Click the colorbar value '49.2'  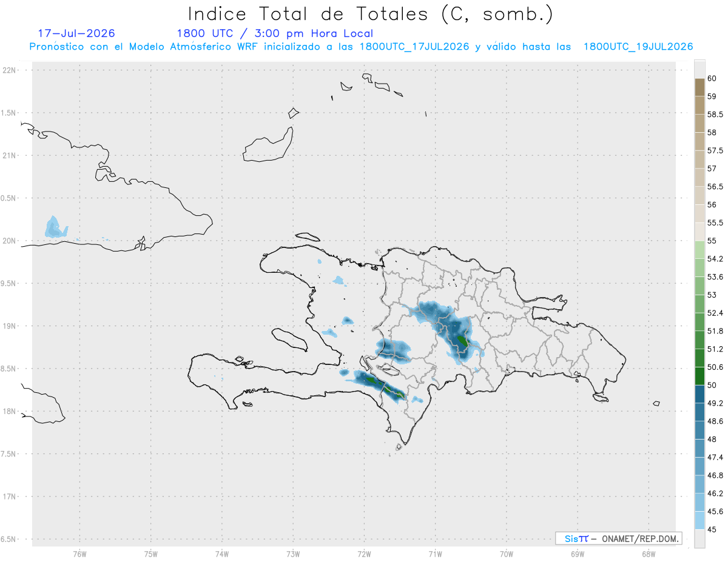point(715,403)
